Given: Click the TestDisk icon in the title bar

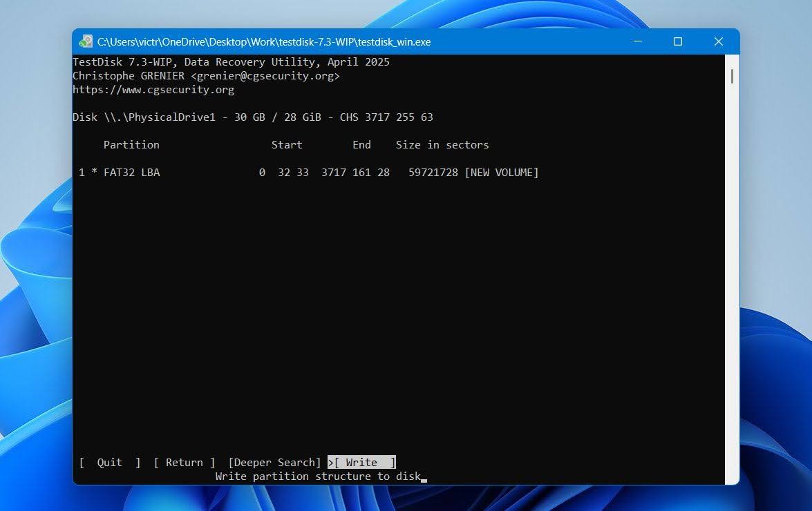Looking at the screenshot, I should tap(86, 41).
